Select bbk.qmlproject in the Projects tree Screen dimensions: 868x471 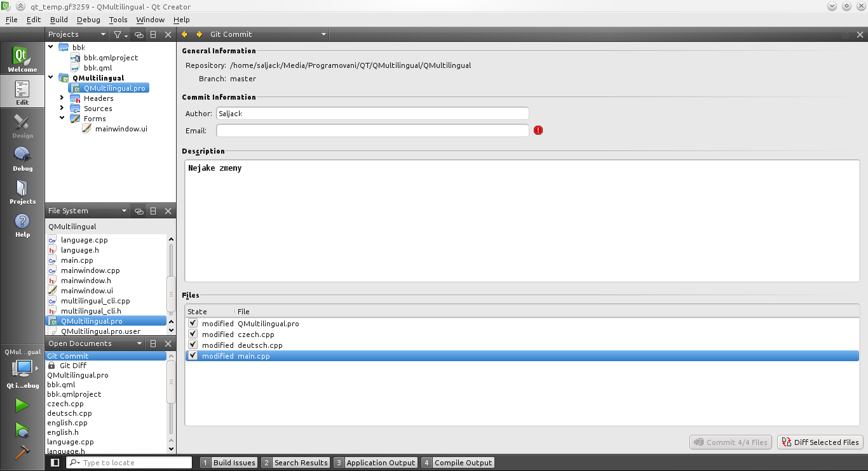pyautogui.click(x=111, y=57)
